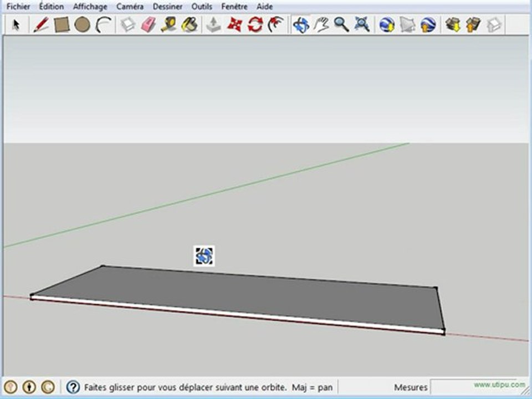Click Preview in Google Earth icon

pos(428,25)
